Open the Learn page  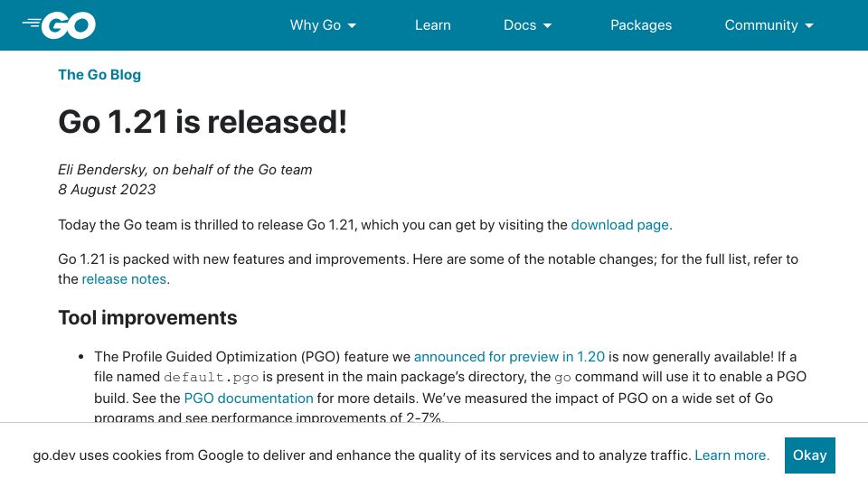point(433,25)
